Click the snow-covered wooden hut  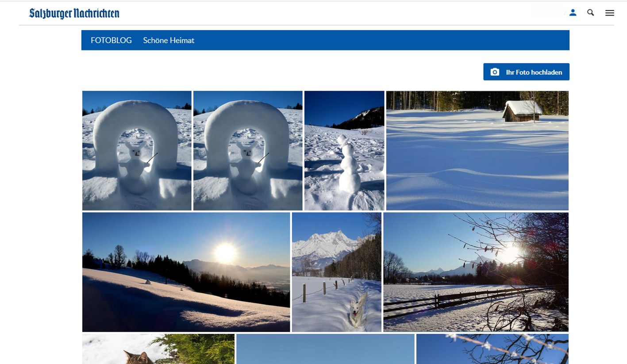coord(522,111)
